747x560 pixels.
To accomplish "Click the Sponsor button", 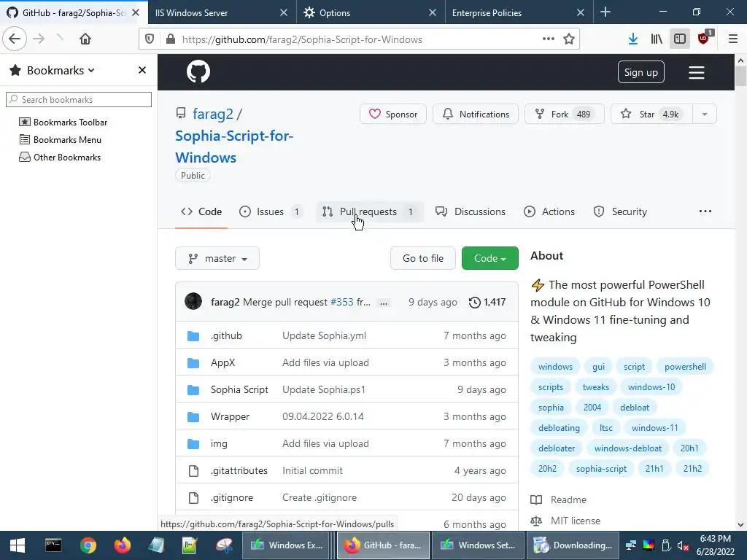I will [x=393, y=114].
